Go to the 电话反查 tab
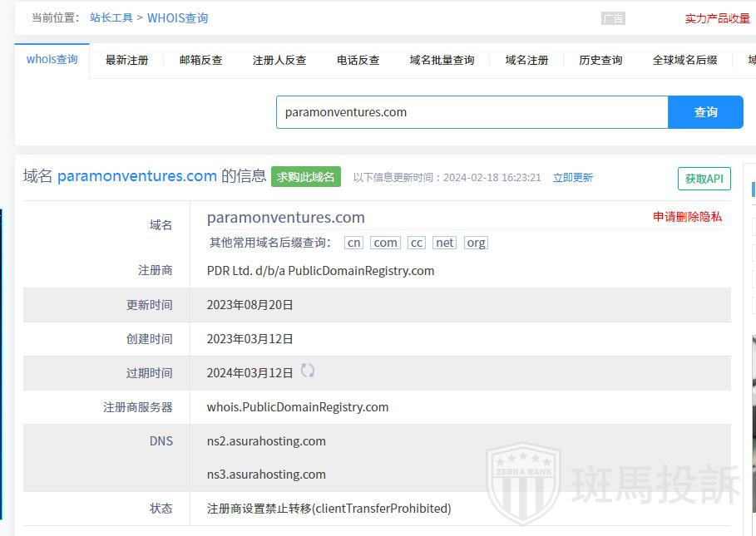756x536 pixels. 358,60
